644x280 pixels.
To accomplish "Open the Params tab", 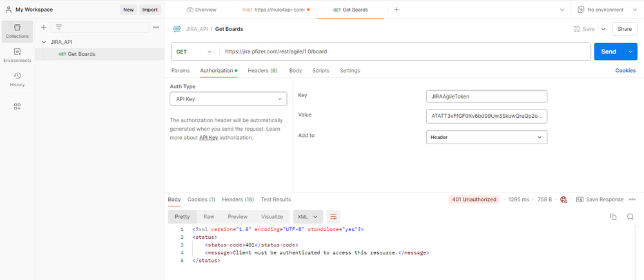I will click(x=181, y=71).
